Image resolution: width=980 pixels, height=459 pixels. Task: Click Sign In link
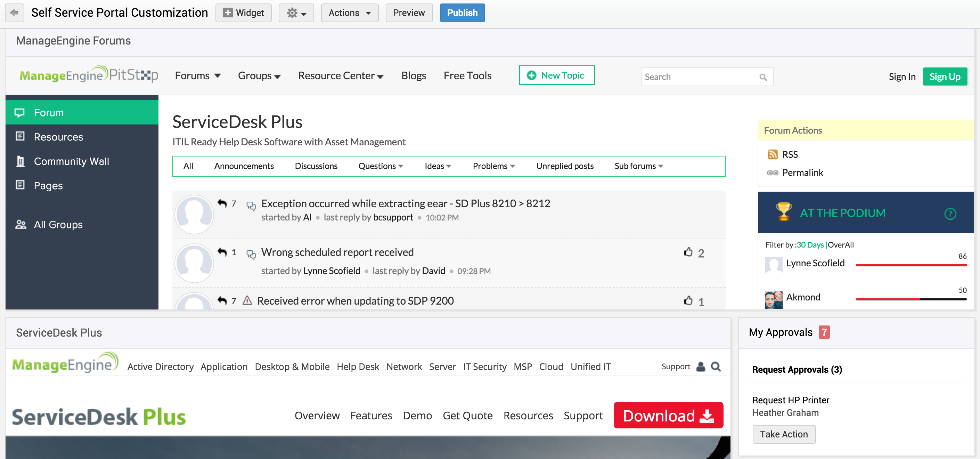tap(902, 77)
